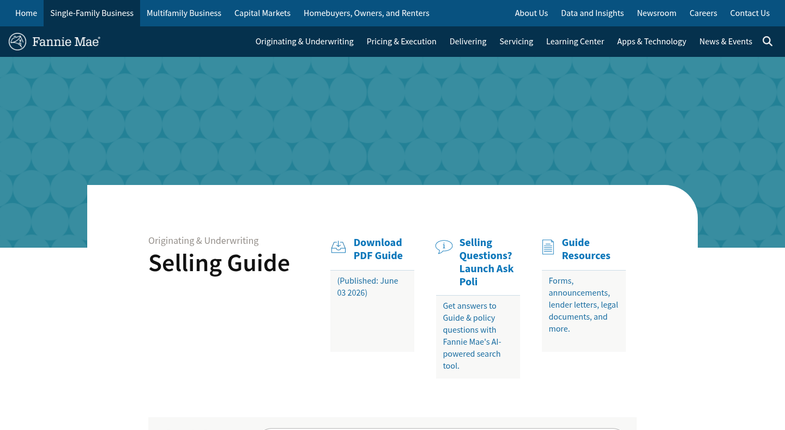Navigate to the Learning Center
785x430 pixels.
[575, 42]
